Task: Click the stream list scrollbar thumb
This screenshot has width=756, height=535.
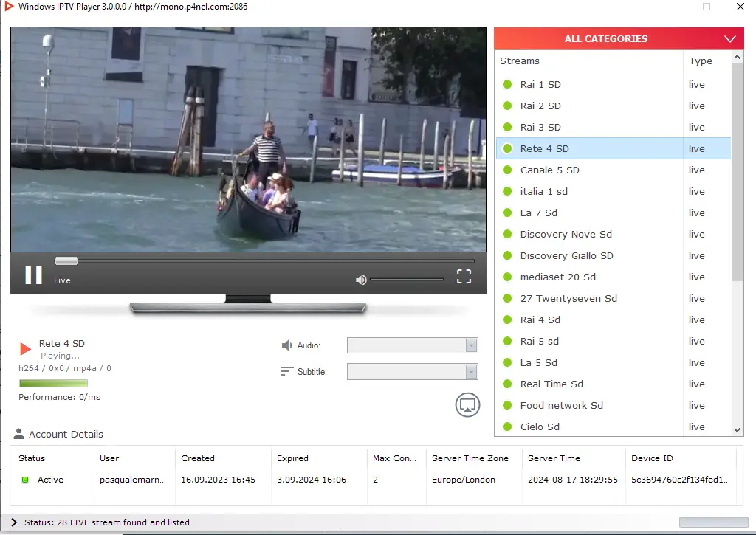Action: point(737,172)
